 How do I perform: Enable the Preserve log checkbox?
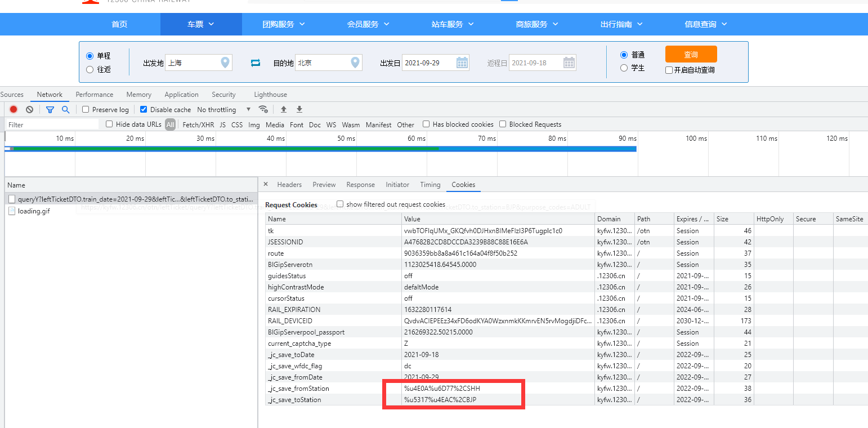(86, 109)
